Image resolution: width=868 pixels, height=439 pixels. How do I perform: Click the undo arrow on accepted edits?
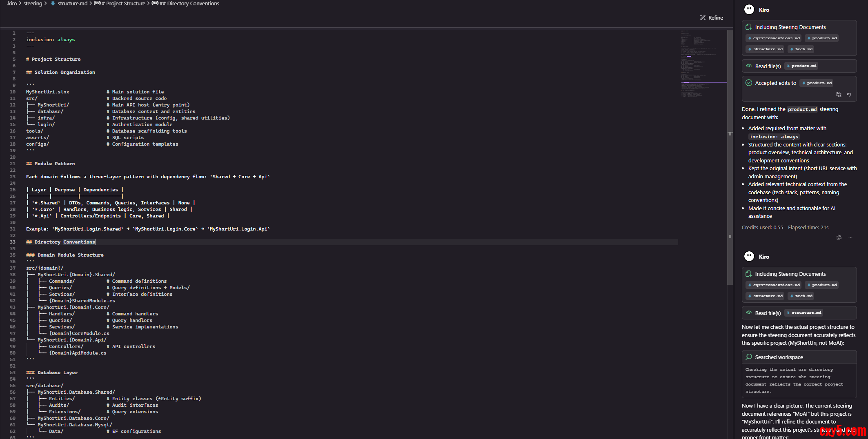point(849,95)
